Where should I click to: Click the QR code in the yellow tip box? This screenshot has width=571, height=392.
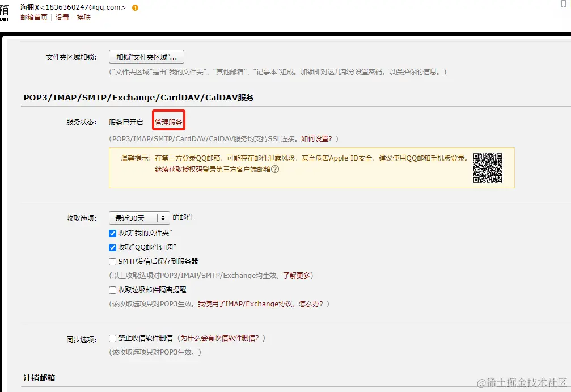pyautogui.click(x=488, y=167)
